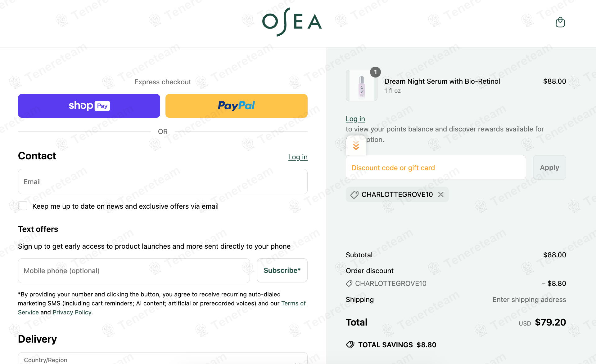Open the Privacy Policy link
Image resolution: width=596 pixels, height=364 pixels.
[72, 312]
